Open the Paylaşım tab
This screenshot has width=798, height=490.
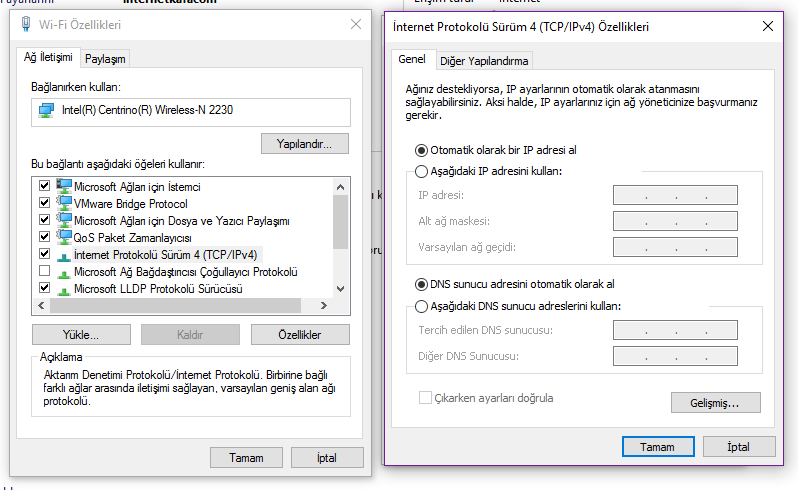tap(105, 59)
